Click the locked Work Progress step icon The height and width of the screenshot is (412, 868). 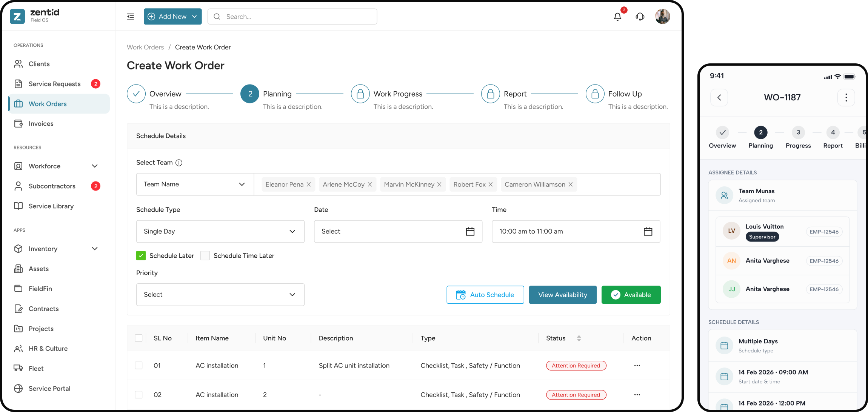pyautogui.click(x=360, y=94)
